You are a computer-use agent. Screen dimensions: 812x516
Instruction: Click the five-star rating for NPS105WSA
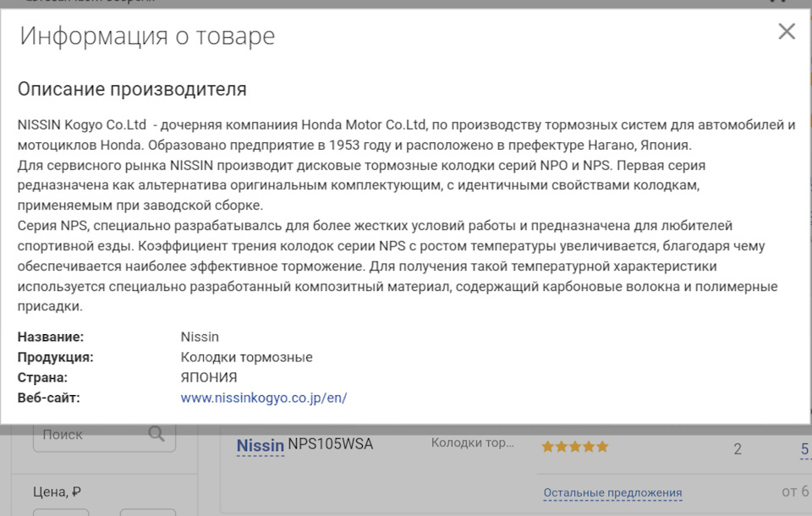[575, 447]
